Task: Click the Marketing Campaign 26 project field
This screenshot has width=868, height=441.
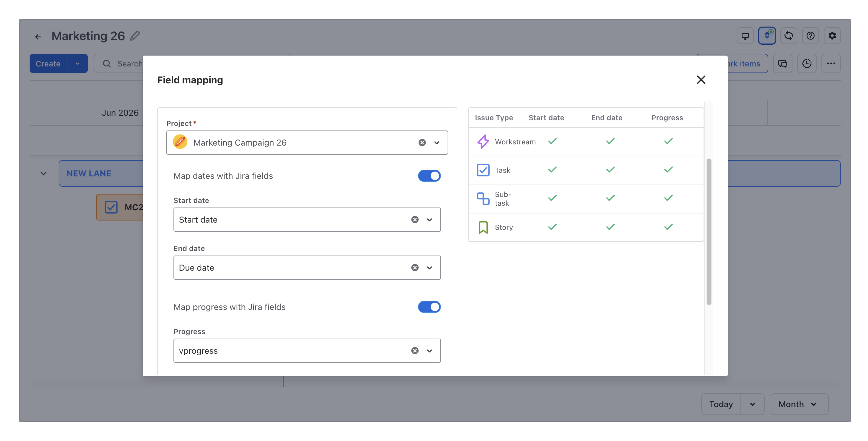Action: click(307, 143)
